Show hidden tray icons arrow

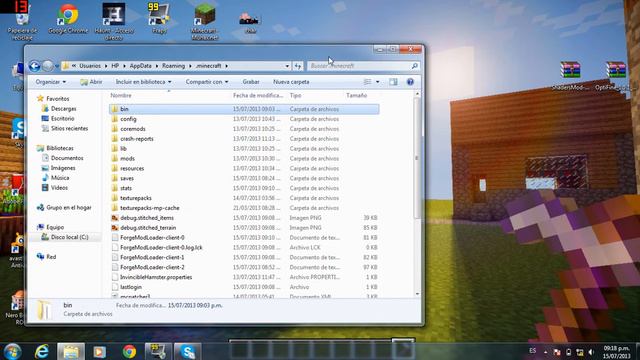coord(546,352)
